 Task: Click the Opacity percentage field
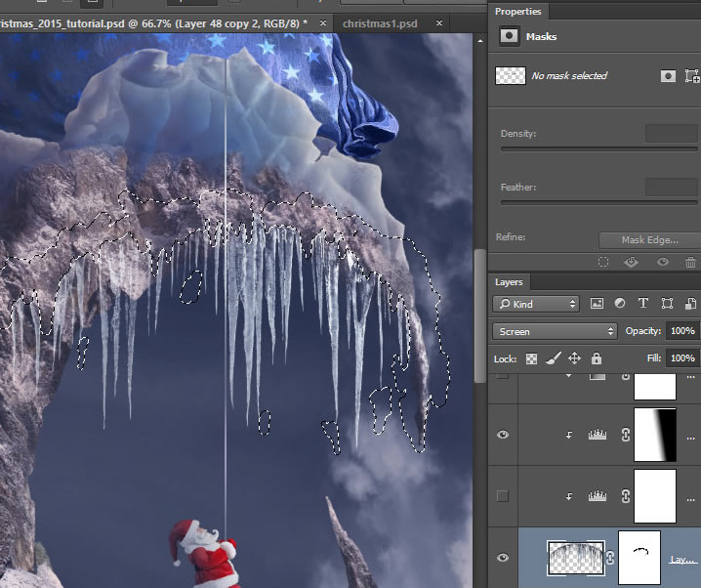681,331
